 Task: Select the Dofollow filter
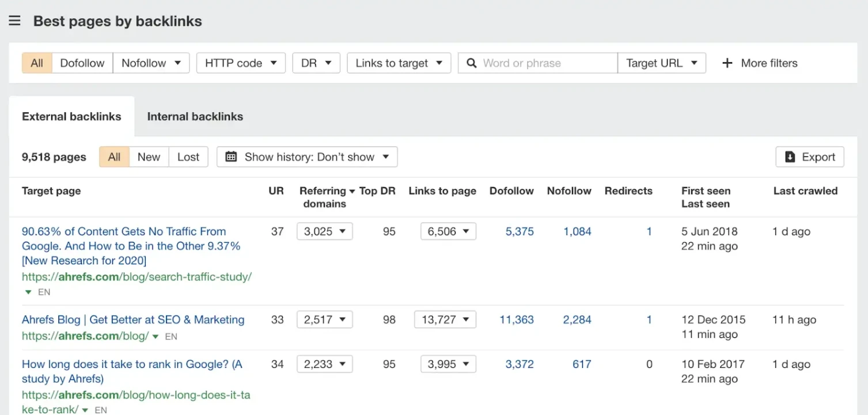82,63
